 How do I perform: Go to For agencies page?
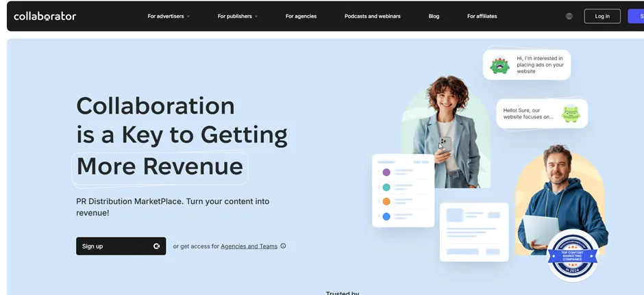click(x=301, y=16)
